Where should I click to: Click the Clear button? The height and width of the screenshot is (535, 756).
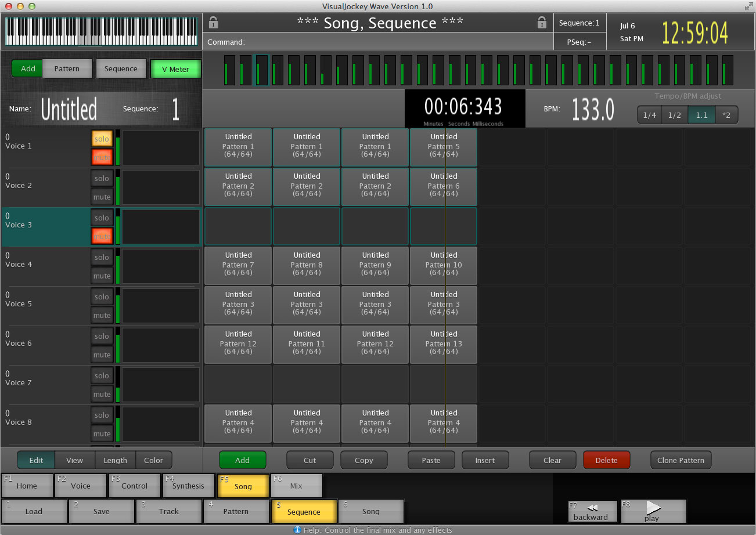tap(553, 460)
